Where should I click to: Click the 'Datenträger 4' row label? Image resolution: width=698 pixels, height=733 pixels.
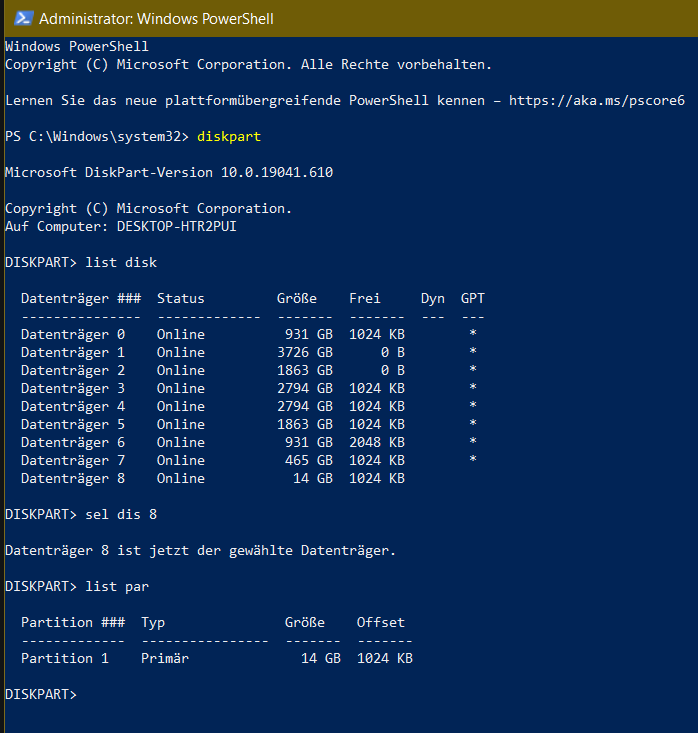click(x=73, y=406)
